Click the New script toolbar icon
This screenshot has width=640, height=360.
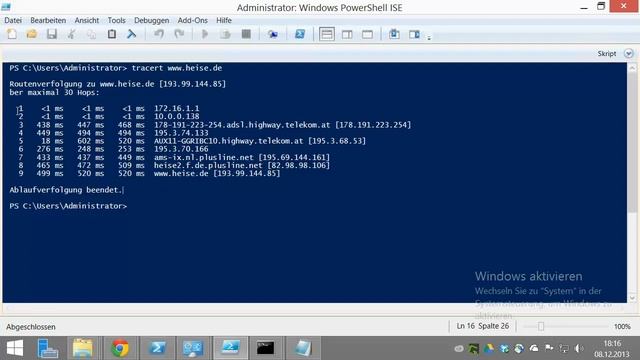[12, 34]
